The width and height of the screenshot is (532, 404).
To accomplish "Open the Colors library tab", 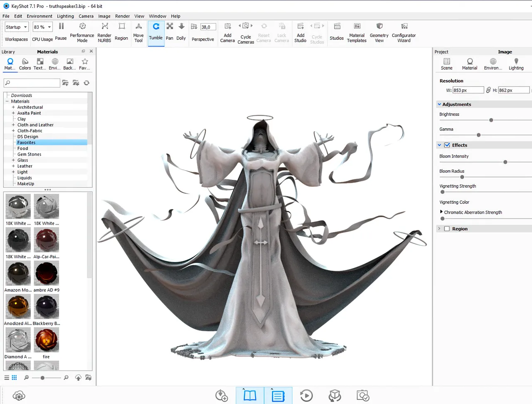I will pyautogui.click(x=25, y=64).
